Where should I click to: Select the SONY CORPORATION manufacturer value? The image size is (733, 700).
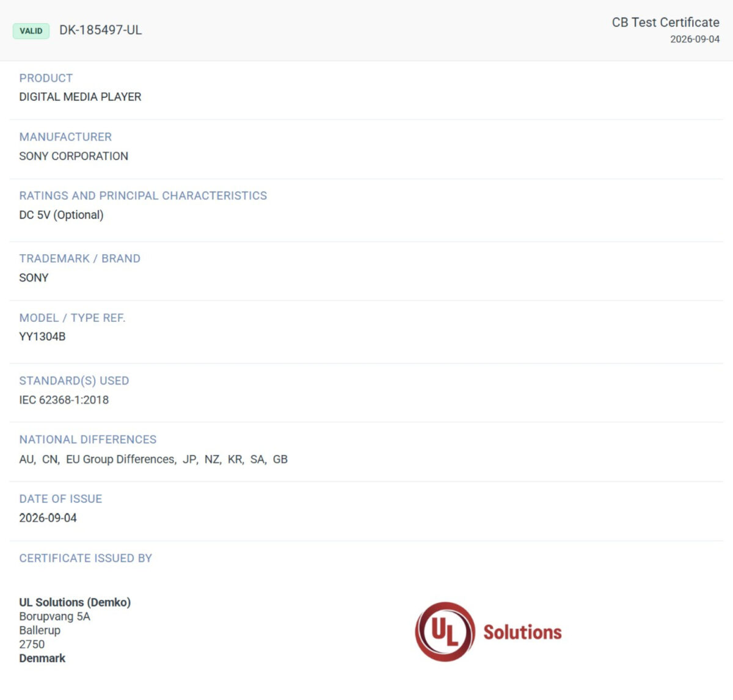coord(74,156)
